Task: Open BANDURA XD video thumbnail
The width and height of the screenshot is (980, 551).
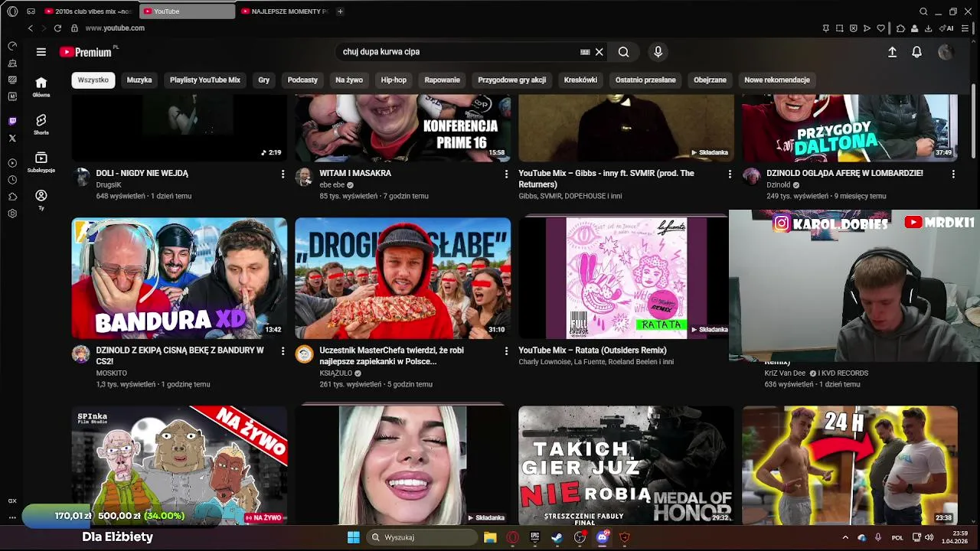Action: [179, 278]
